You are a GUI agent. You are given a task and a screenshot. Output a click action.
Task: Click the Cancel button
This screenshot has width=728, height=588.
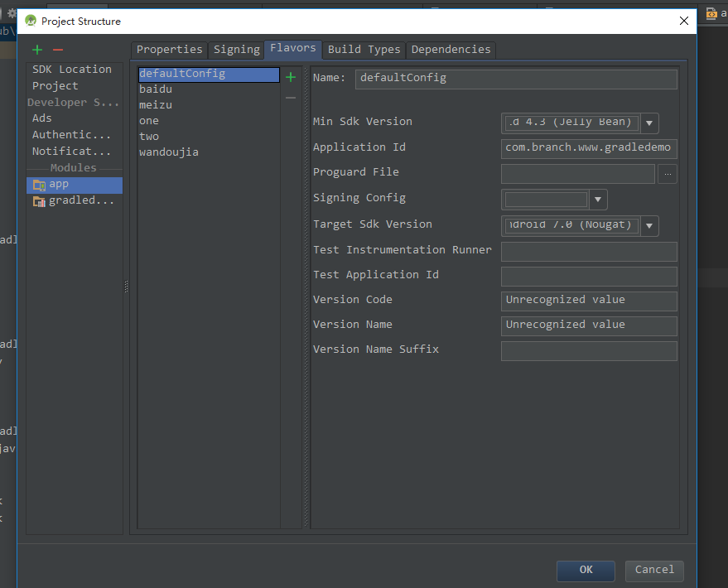coord(654,571)
